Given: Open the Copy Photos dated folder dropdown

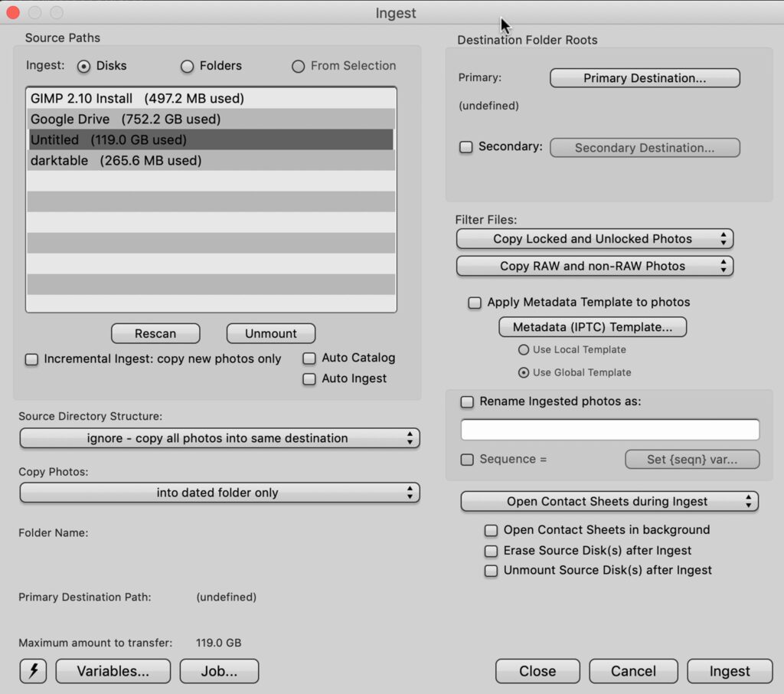Looking at the screenshot, I should click(x=219, y=493).
